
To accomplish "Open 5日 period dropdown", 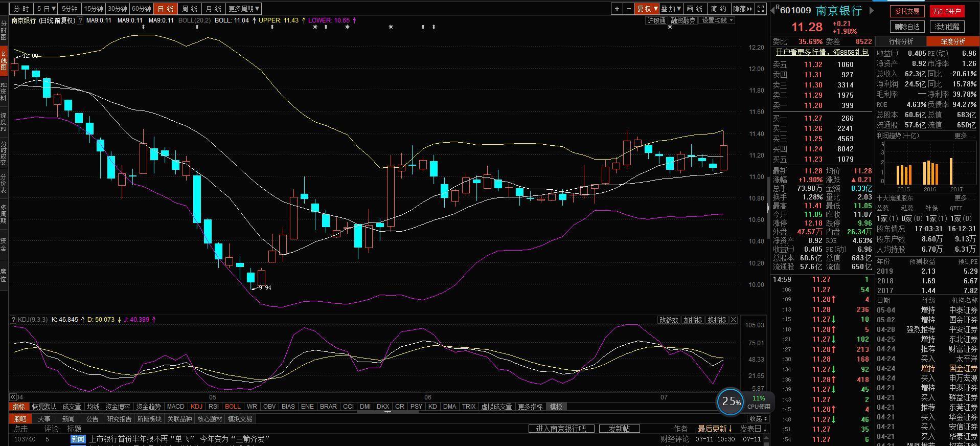I will tap(46, 9).
